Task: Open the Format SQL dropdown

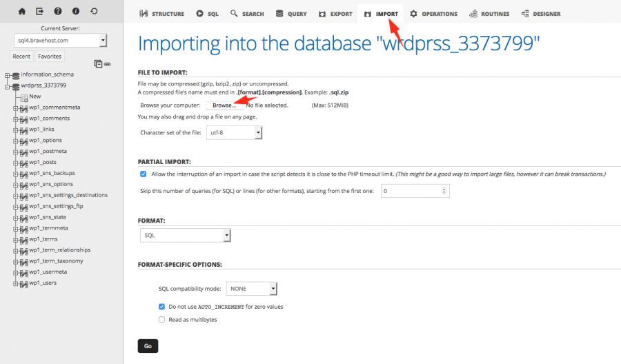Action: coord(185,235)
